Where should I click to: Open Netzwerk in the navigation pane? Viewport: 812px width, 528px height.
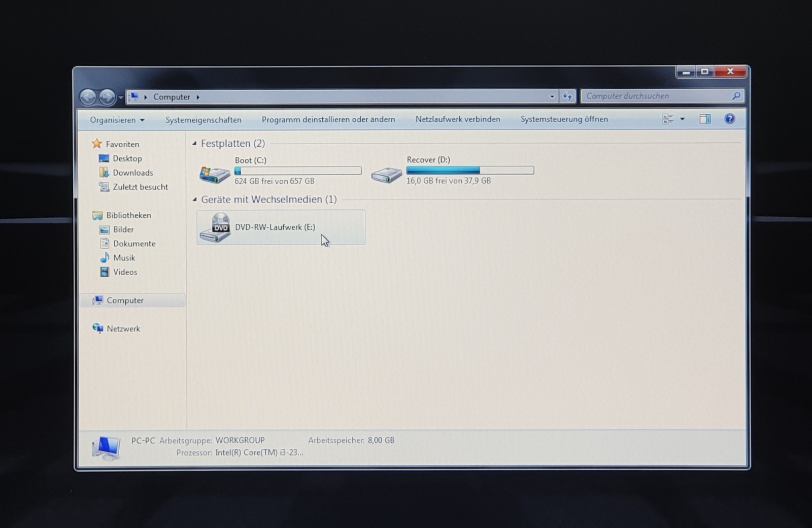(x=123, y=329)
